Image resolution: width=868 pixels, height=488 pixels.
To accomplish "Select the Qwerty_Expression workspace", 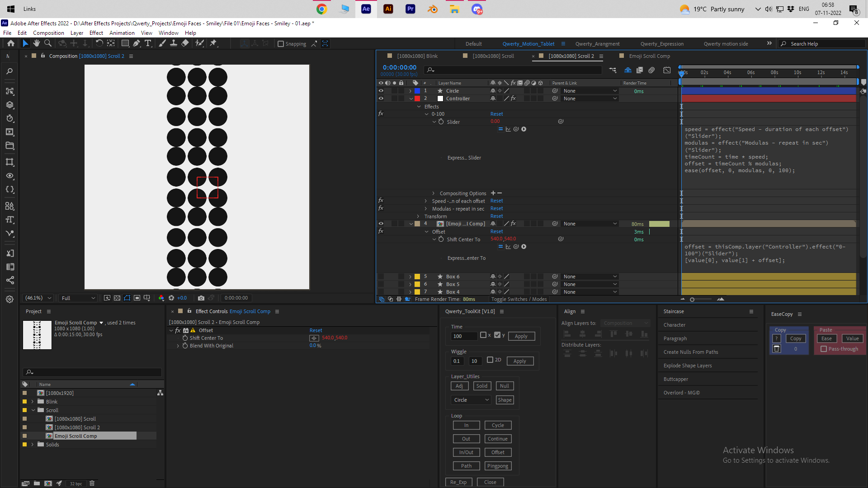I will 662,44.
